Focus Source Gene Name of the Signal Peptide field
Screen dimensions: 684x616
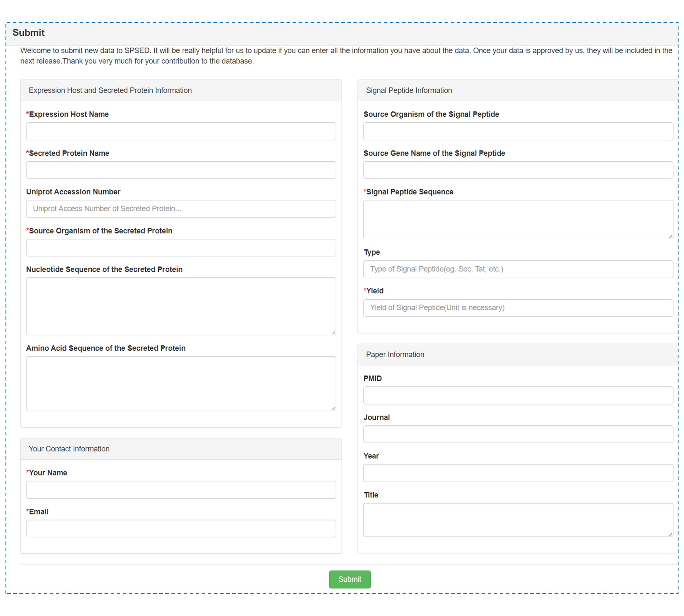[x=518, y=170]
